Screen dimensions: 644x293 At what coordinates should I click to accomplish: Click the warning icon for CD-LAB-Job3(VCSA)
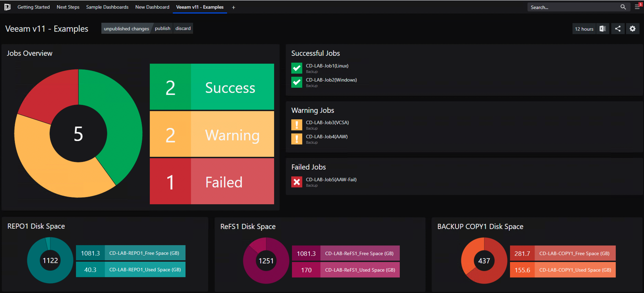pos(297,125)
